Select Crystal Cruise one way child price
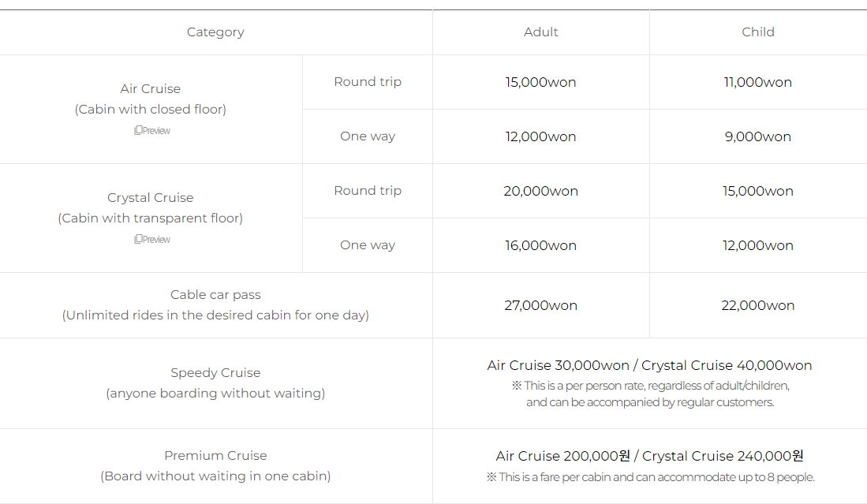The height and width of the screenshot is (504, 867). [x=757, y=245]
